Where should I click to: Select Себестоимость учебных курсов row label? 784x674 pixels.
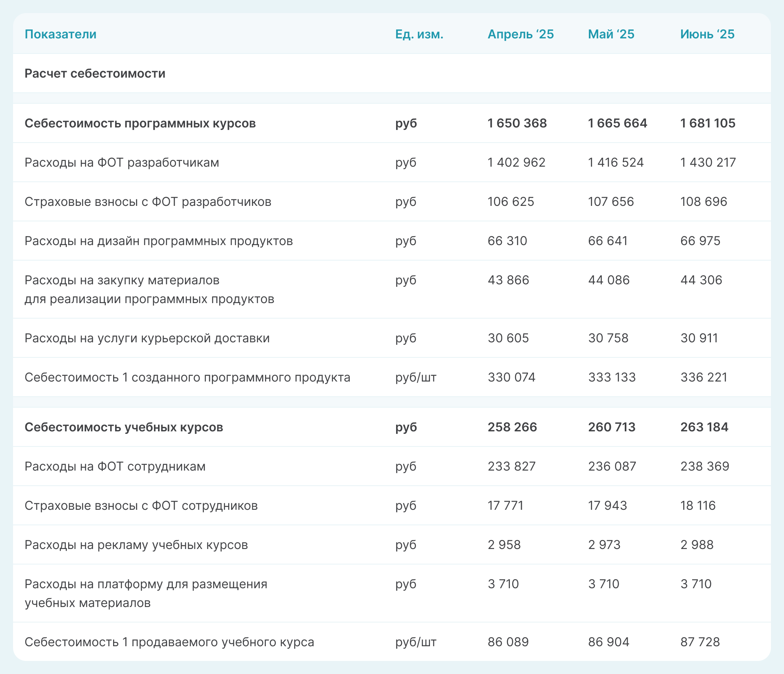pyautogui.click(x=124, y=427)
